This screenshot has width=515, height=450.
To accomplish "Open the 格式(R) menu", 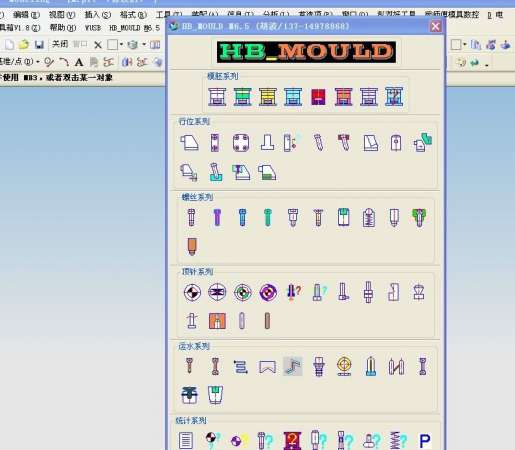I will [x=133, y=15].
